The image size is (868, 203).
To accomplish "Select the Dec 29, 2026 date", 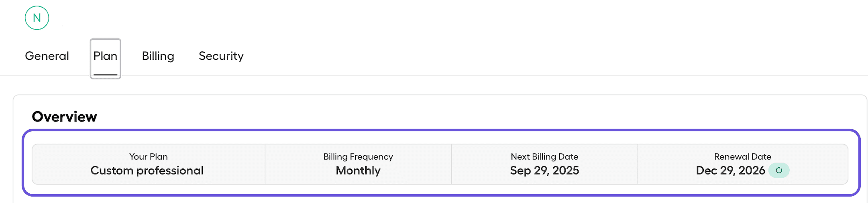I will click(x=730, y=171).
